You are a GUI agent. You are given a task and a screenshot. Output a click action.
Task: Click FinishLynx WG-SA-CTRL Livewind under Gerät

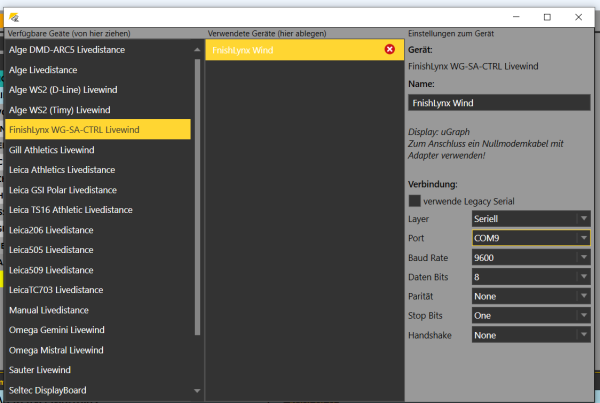point(473,66)
